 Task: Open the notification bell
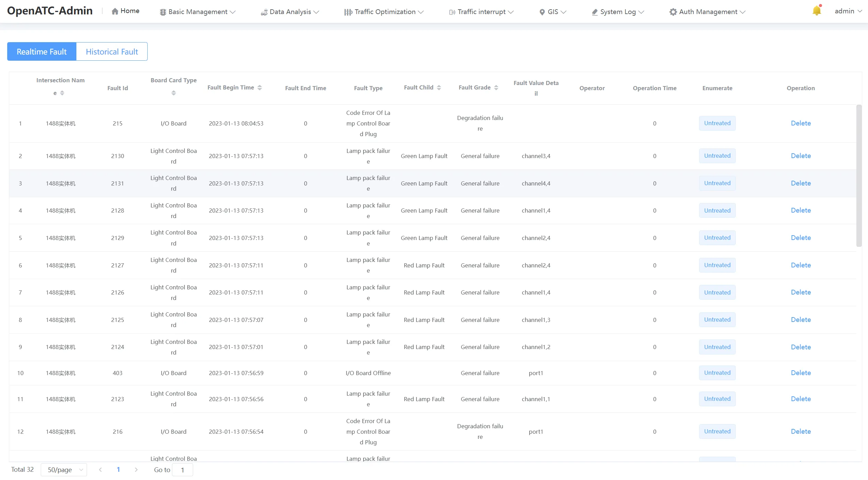click(817, 11)
